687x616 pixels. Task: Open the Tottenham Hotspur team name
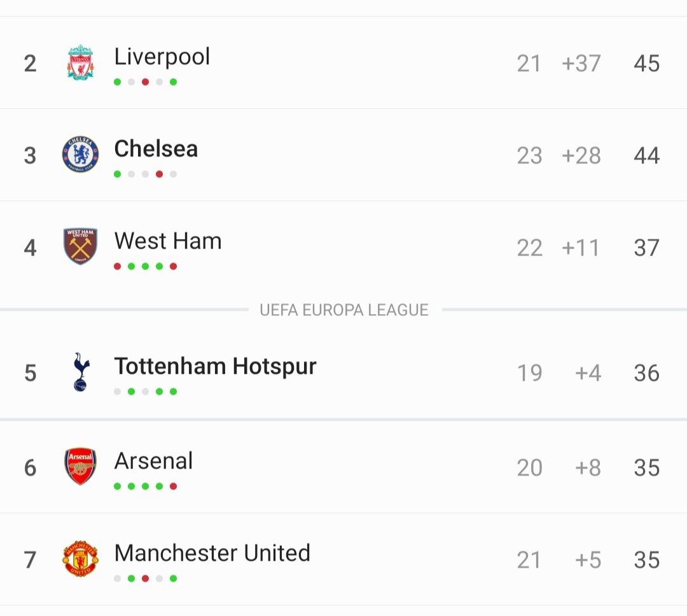tap(215, 366)
